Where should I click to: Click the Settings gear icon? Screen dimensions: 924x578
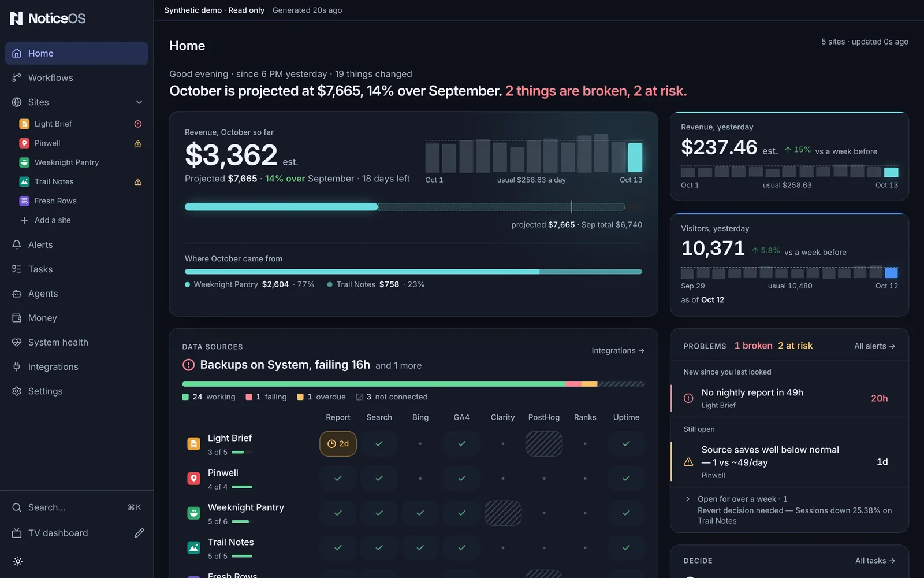[x=17, y=391]
